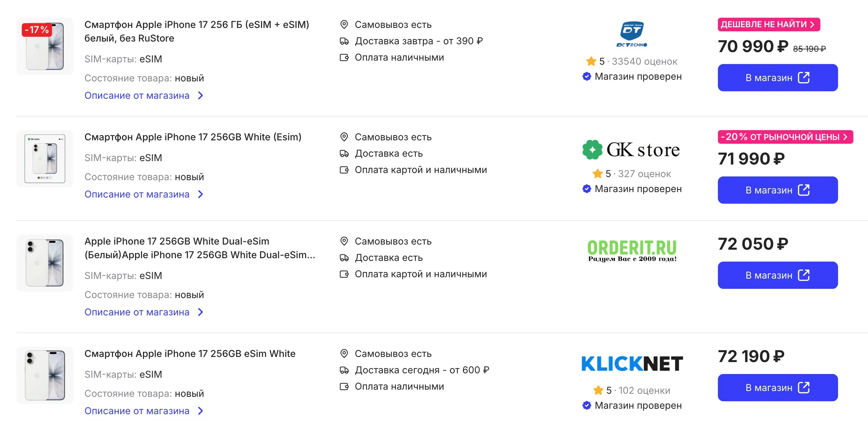Viewport: 868px width, 421px height.
Task: Click the DrTechno store logo
Action: pyautogui.click(x=631, y=34)
